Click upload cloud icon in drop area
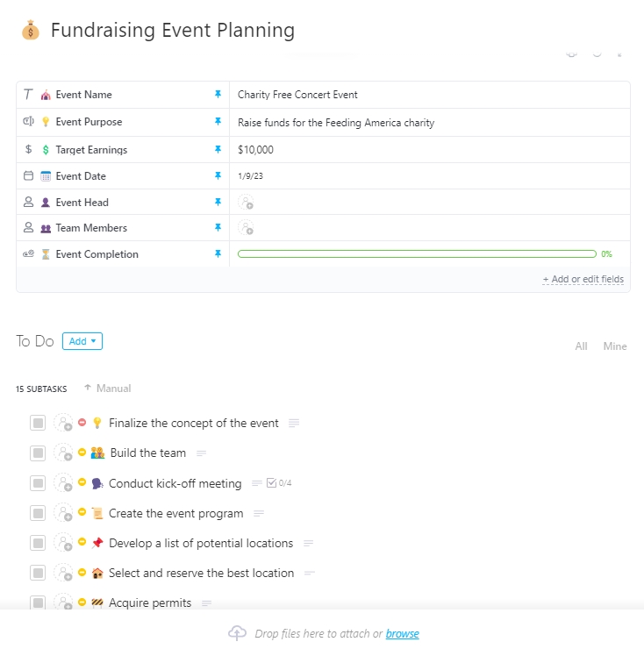The image size is (644, 656). (x=237, y=633)
